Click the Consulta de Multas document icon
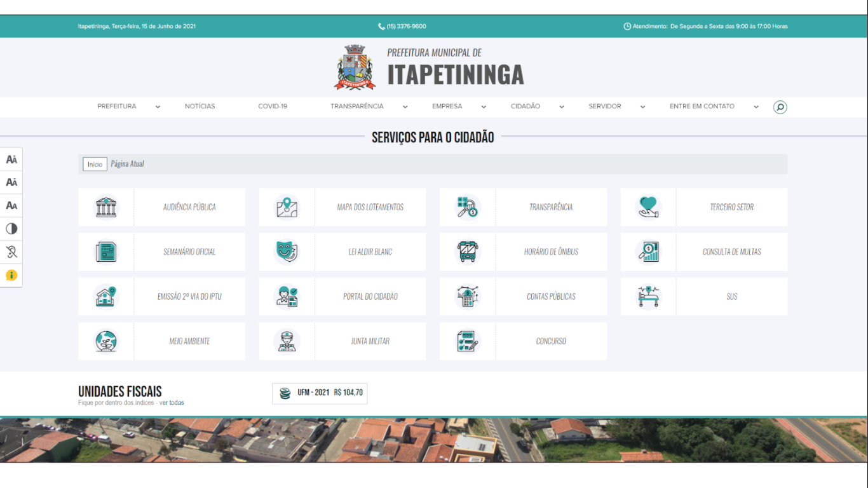This screenshot has height=488, width=868. click(648, 252)
